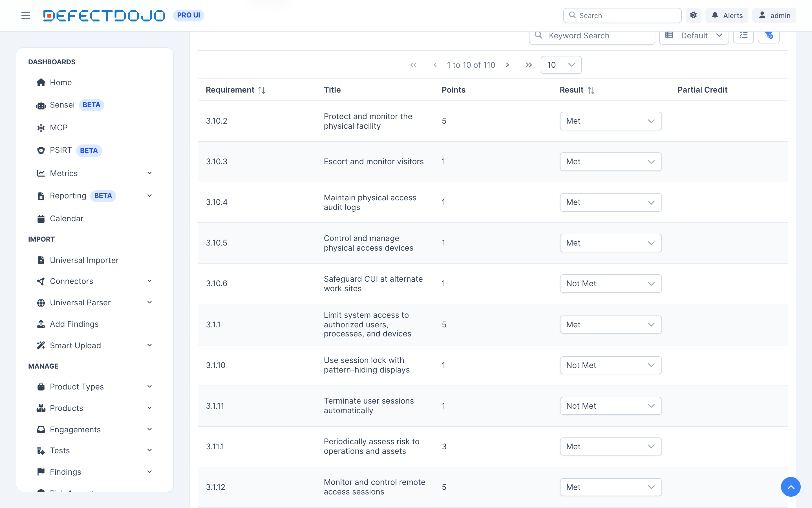The height and width of the screenshot is (508, 812).
Task: Open the admin user menu
Action: 774,16
